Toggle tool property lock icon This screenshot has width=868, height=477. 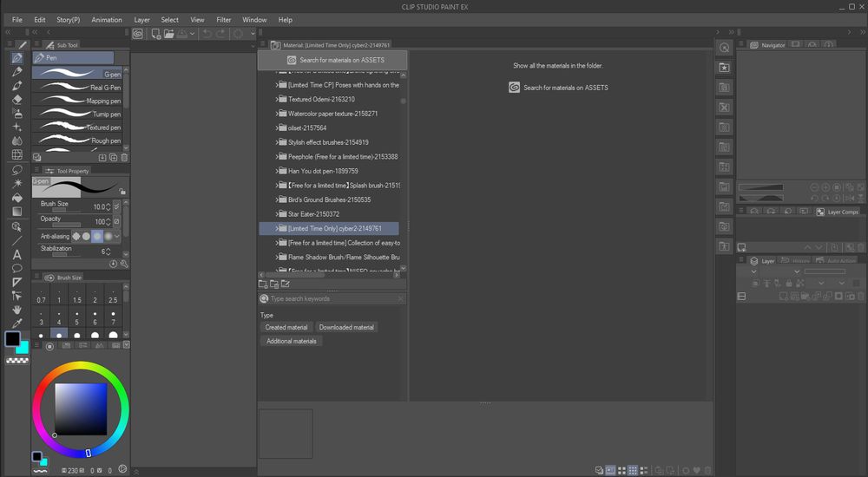pyautogui.click(x=122, y=192)
